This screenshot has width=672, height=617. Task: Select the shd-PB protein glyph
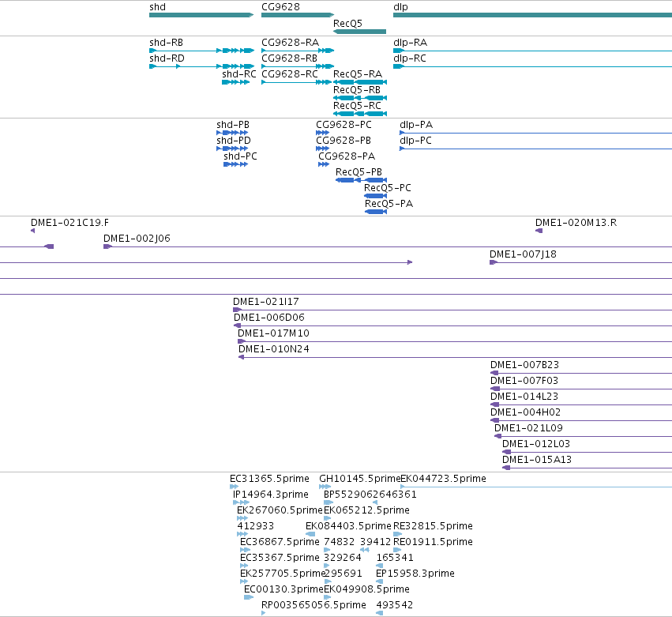pos(232,133)
